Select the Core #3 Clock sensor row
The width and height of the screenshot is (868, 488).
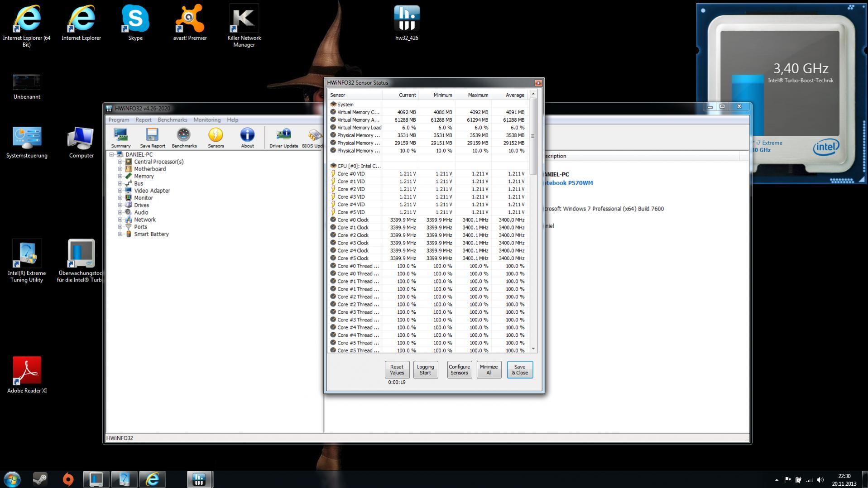pyautogui.click(x=428, y=243)
